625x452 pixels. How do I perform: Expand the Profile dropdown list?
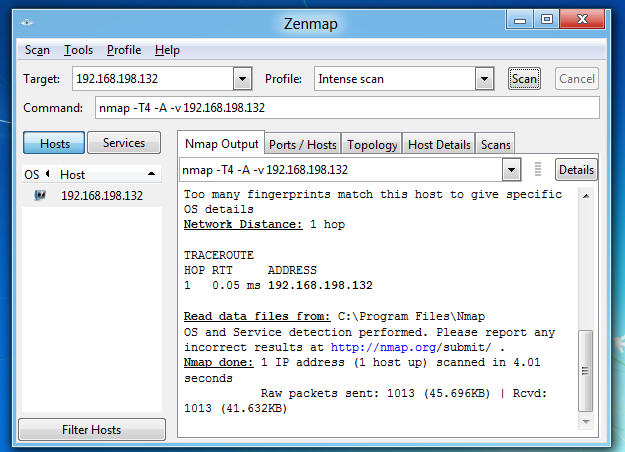484,79
